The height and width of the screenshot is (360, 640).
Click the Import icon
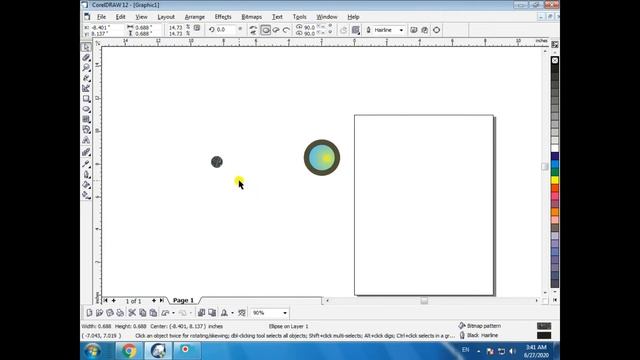(201, 313)
